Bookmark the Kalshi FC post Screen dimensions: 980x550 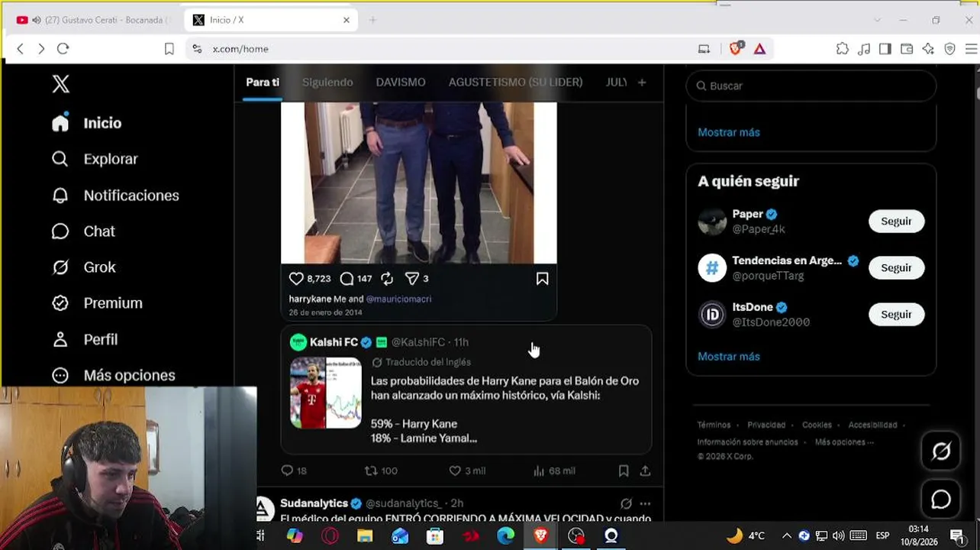point(624,471)
